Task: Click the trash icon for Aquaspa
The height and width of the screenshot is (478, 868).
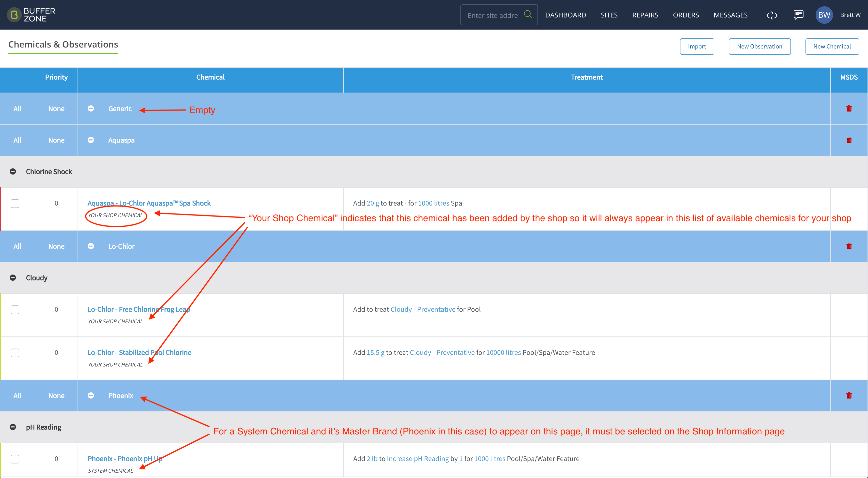Action: [849, 140]
